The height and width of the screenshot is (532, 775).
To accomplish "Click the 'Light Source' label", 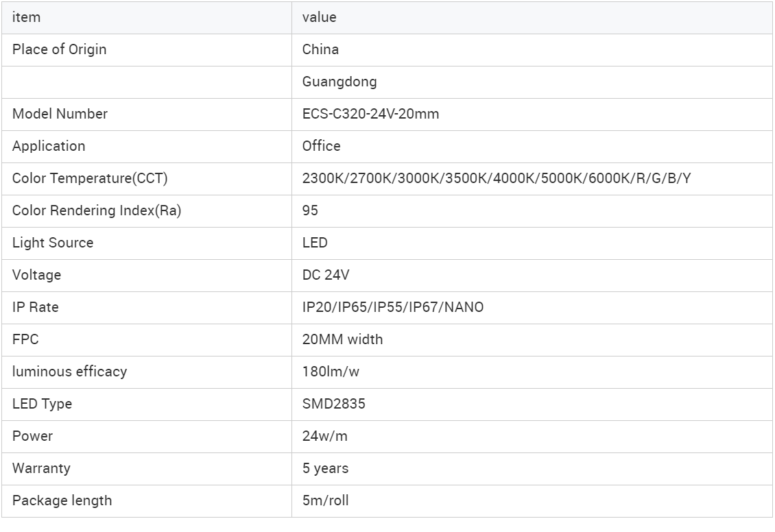I will [53, 243].
